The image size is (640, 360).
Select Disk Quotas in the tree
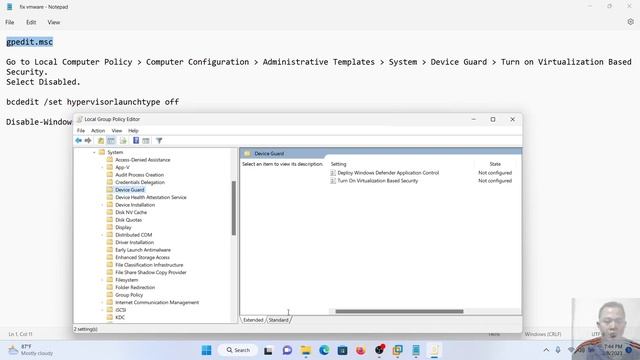pos(129,220)
